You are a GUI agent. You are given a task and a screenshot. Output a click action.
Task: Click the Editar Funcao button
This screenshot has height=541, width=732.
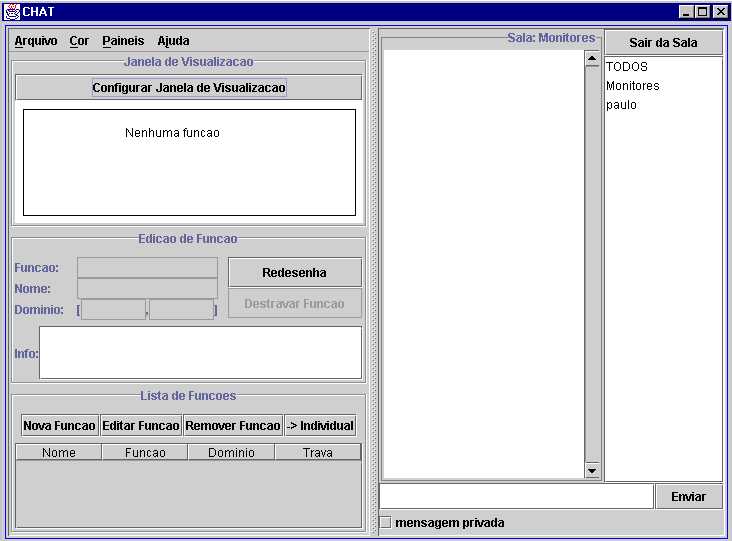[x=141, y=426]
